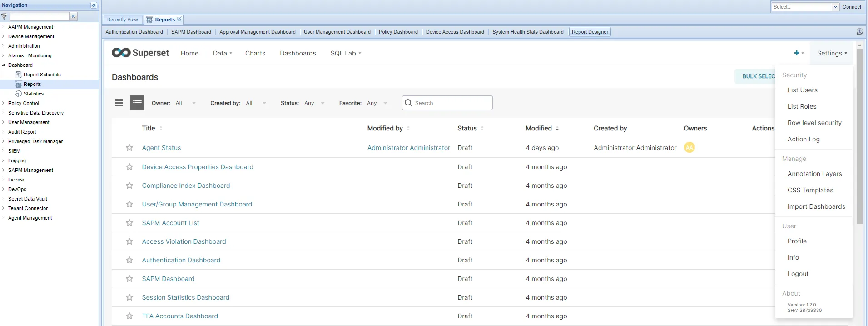Image resolution: width=868 pixels, height=326 pixels.
Task: Open the Charts menu item
Action: click(255, 53)
